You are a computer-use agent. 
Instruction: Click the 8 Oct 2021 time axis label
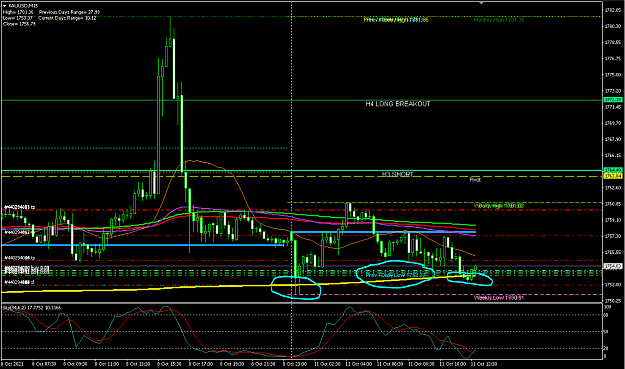tap(12, 364)
